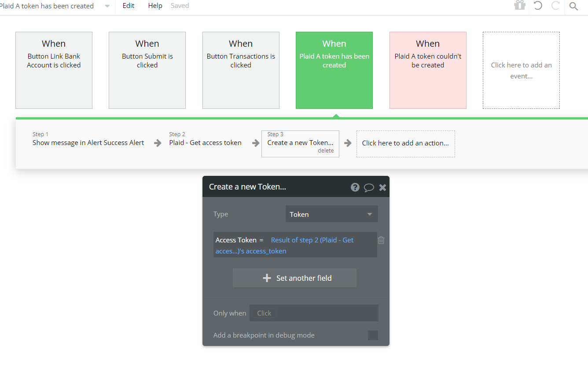Click the Only when condition field
The width and height of the screenshot is (588, 368).
coord(314,313)
